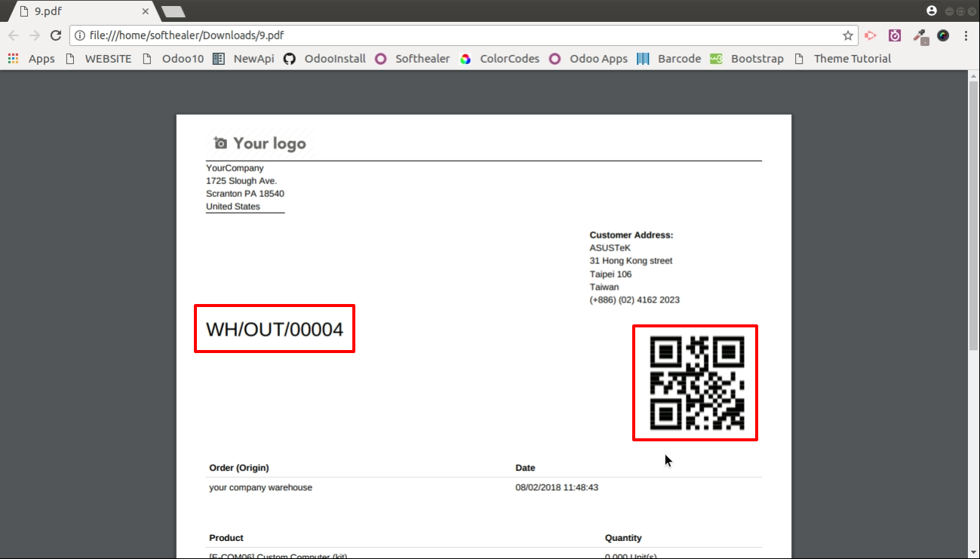
Task: Reload the current PDF page
Action: click(55, 35)
